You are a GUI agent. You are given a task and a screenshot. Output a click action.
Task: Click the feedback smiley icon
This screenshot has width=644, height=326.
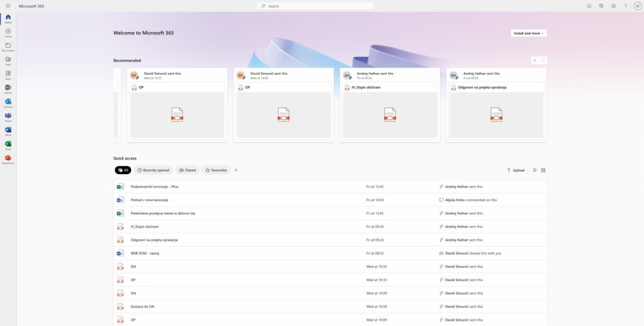point(589,6)
